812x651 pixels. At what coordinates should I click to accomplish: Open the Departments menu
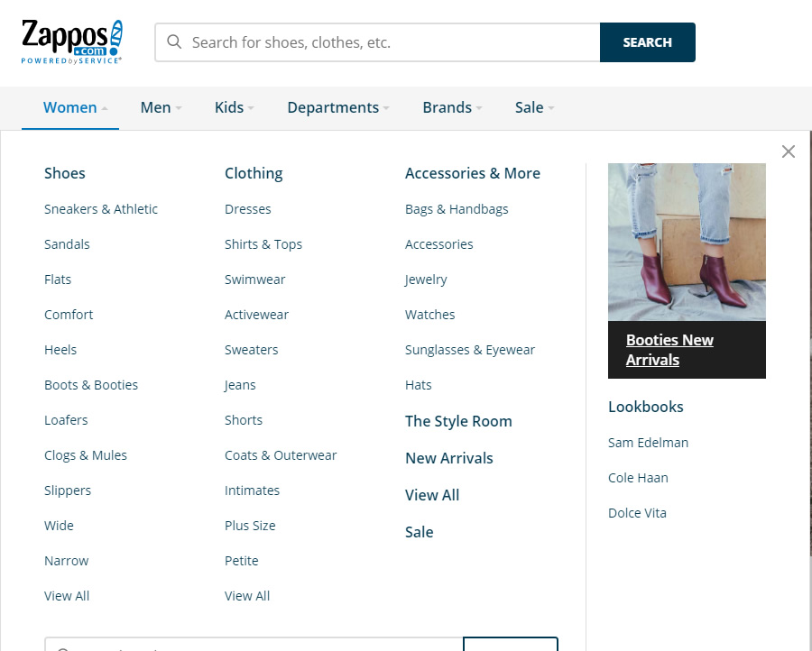point(338,107)
